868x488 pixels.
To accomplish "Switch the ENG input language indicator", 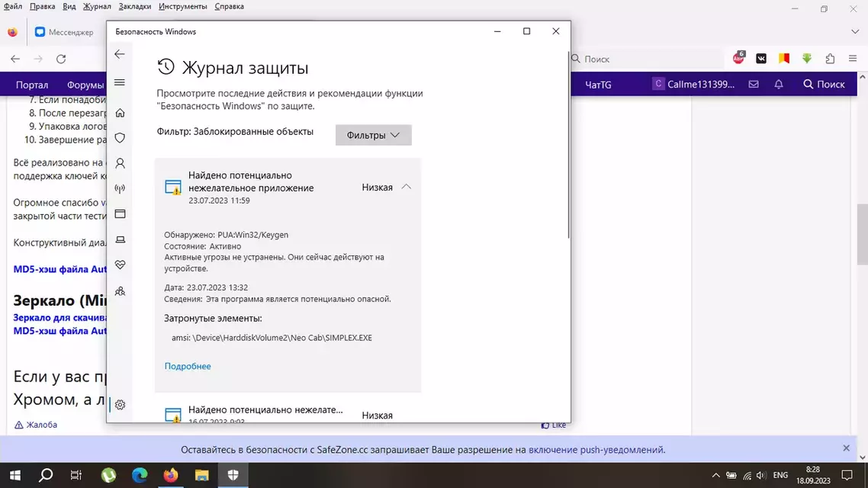I will tap(780, 475).
